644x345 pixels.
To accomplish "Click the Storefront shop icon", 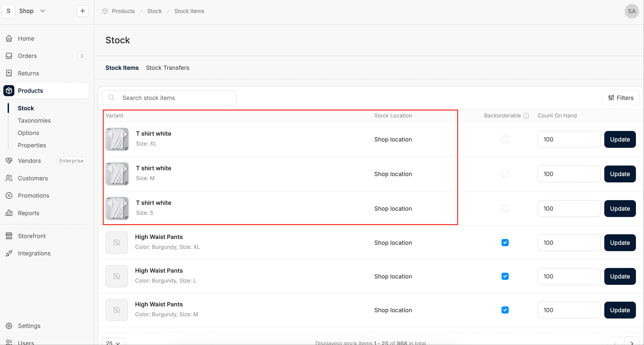I will coord(9,236).
